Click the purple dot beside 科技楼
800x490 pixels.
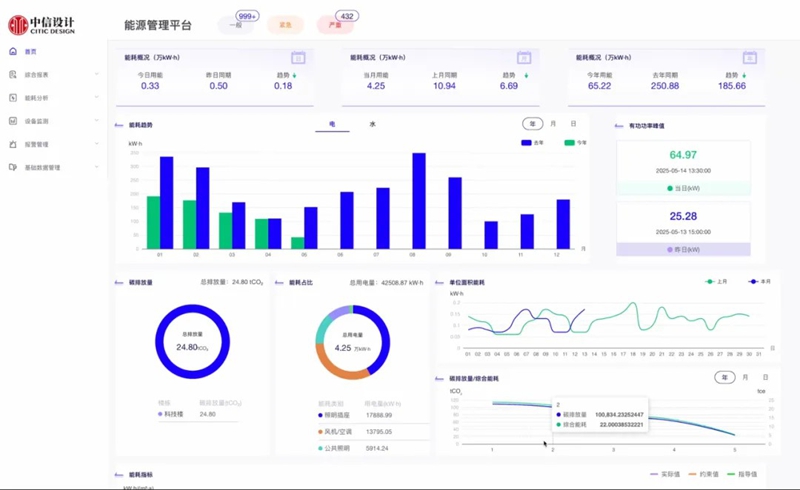point(160,414)
